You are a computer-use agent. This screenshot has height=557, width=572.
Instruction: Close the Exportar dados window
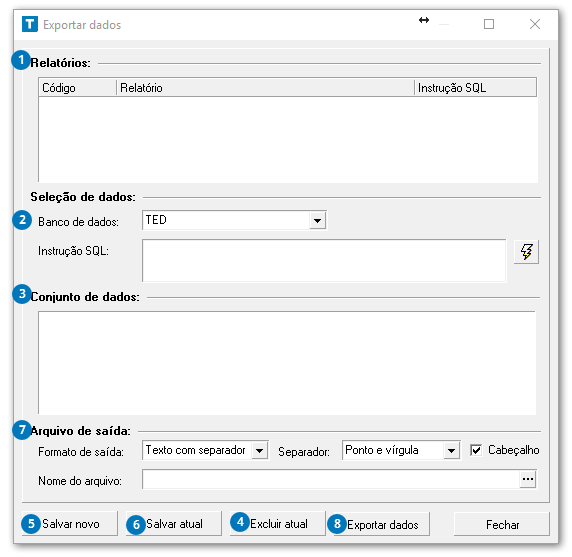(x=535, y=24)
